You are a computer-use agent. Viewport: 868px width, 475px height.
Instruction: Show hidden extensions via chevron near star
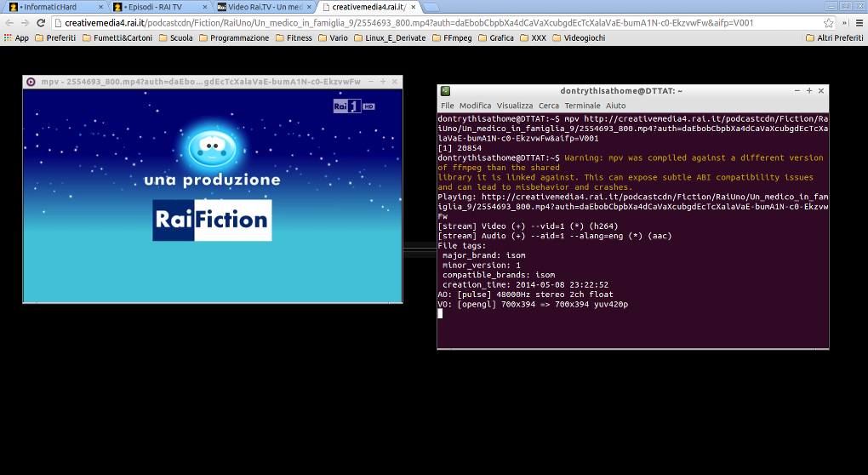(x=844, y=23)
